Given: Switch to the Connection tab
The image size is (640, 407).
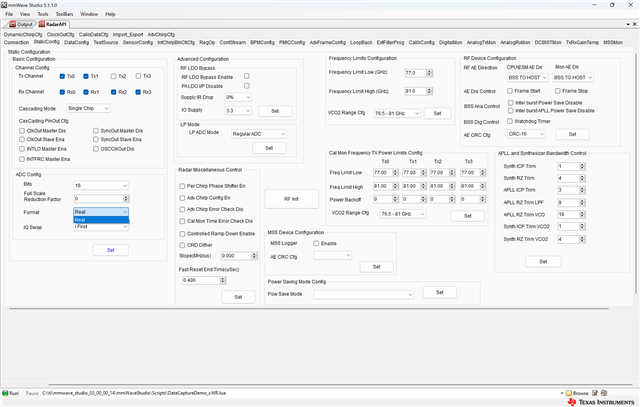Looking at the screenshot, I should point(16,42).
